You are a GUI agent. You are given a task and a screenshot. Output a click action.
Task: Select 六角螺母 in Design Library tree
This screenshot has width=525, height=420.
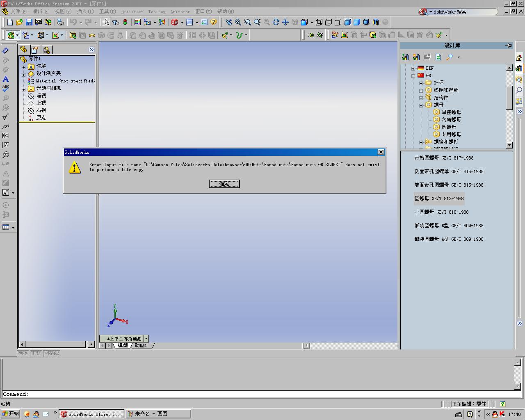(x=451, y=120)
